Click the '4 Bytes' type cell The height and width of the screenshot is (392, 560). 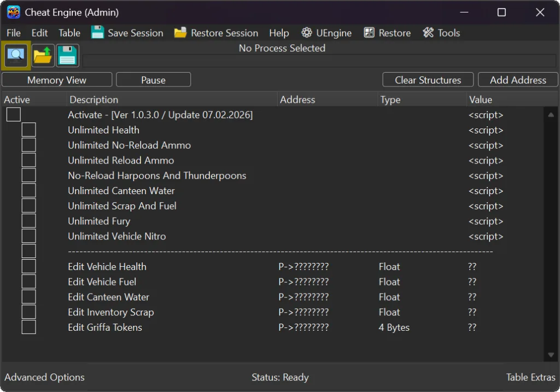pyautogui.click(x=394, y=327)
